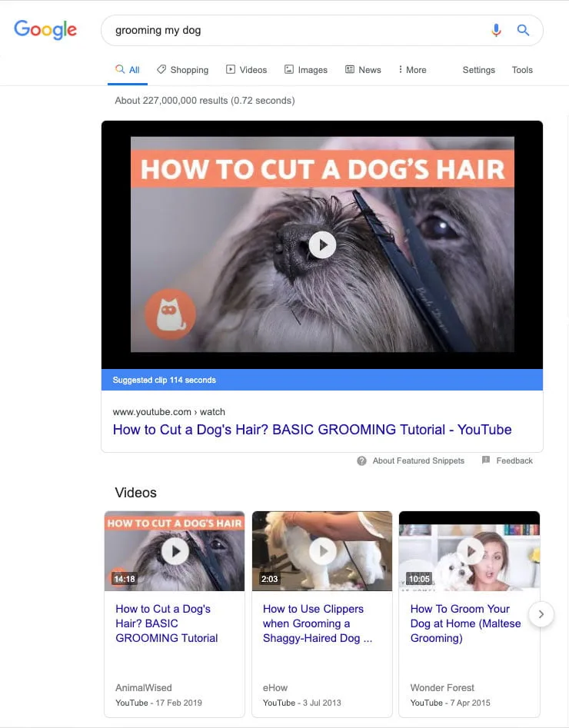The image size is (569, 728).
Task: Show next videos with carousel arrow
Action: click(541, 614)
